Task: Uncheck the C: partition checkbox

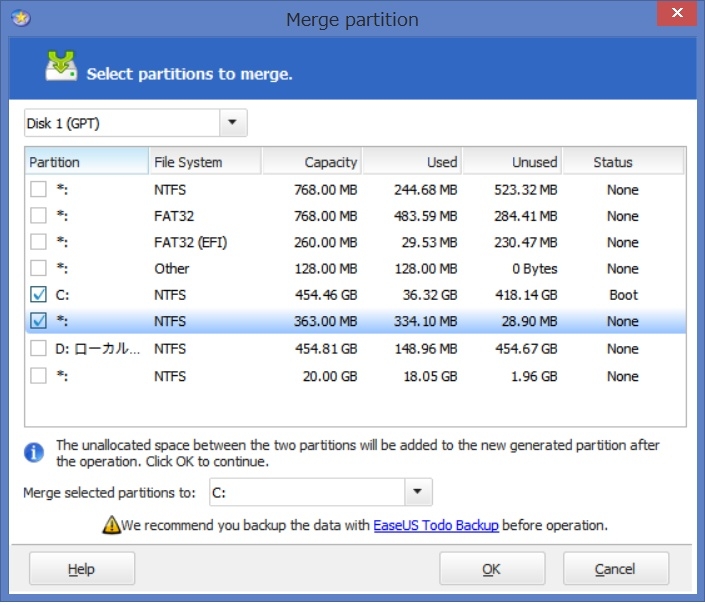Action: click(x=38, y=294)
